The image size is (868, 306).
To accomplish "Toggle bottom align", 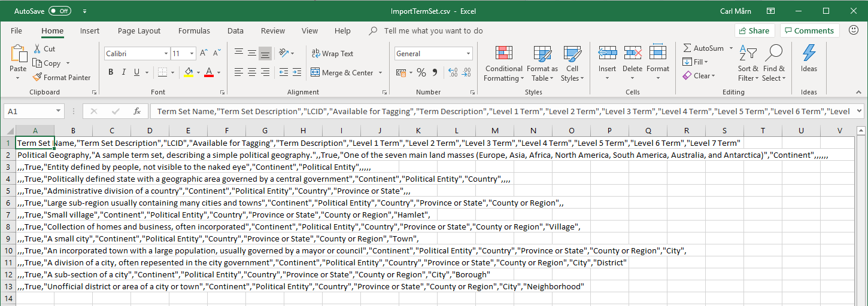I will (265, 53).
